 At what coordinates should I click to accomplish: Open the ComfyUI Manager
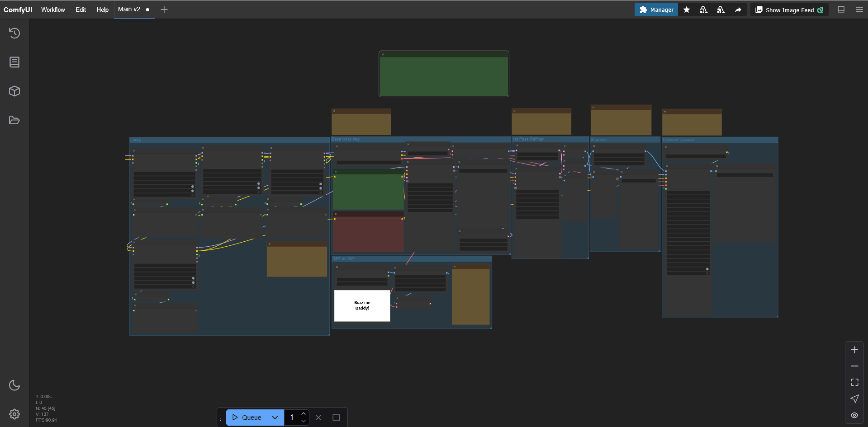[x=656, y=9]
